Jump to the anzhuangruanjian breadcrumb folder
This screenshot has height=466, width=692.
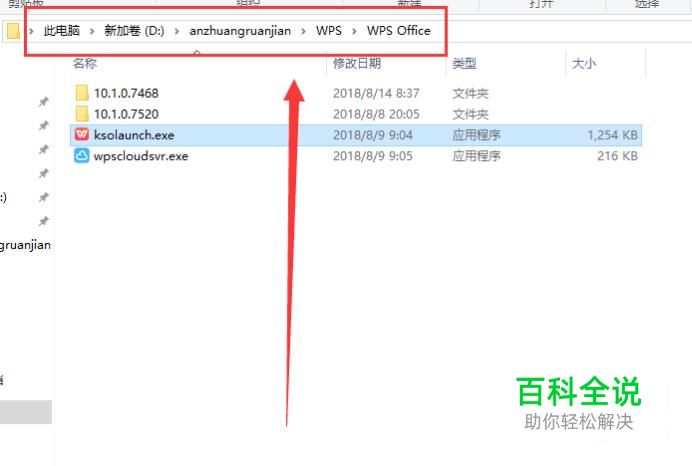240,31
